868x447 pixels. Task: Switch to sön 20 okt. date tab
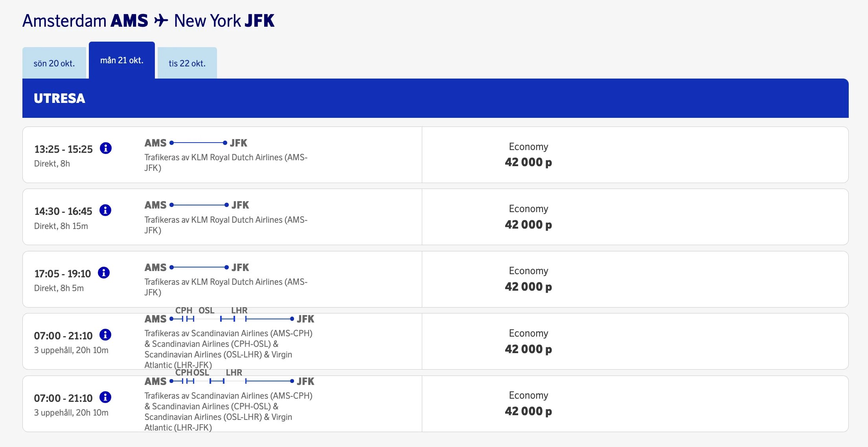pos(54,63)
